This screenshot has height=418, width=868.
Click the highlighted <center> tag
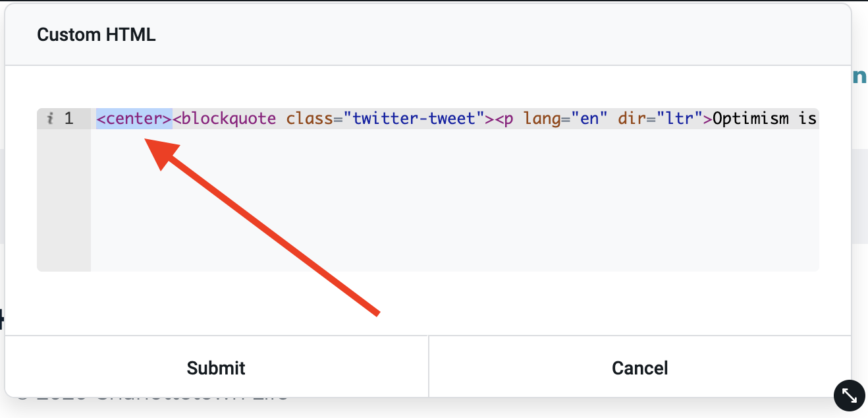pos(134,119)
